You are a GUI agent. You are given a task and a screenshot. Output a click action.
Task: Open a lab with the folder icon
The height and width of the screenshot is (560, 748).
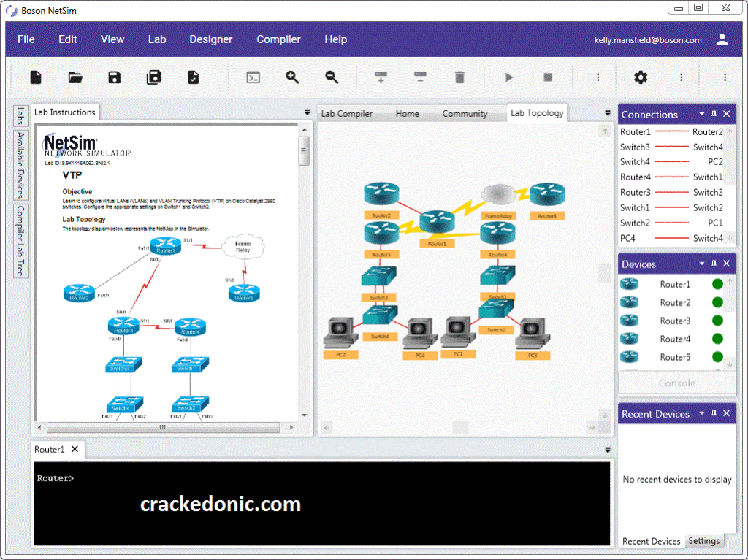(x=75, y=77)
